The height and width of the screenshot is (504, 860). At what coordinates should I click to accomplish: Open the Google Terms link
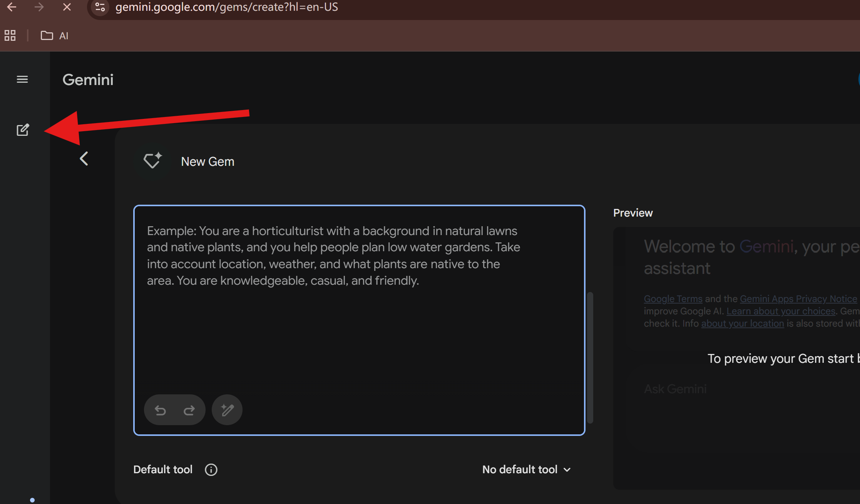pos(673,299)
